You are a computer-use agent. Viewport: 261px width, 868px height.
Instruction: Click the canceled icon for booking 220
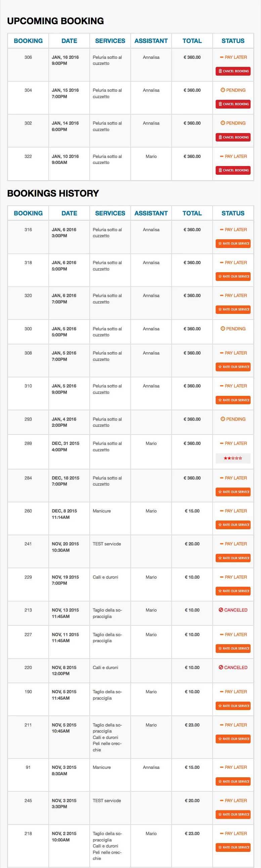pos(221,667)
